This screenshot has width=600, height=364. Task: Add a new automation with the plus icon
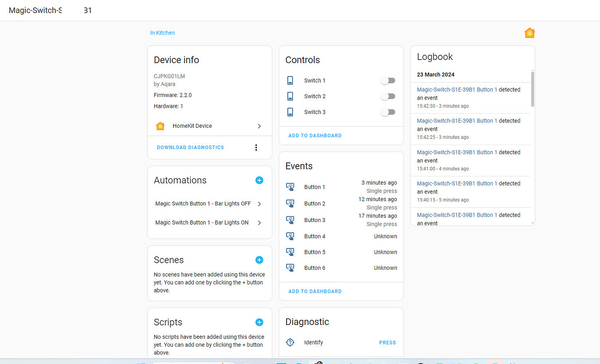coord(259,180)
